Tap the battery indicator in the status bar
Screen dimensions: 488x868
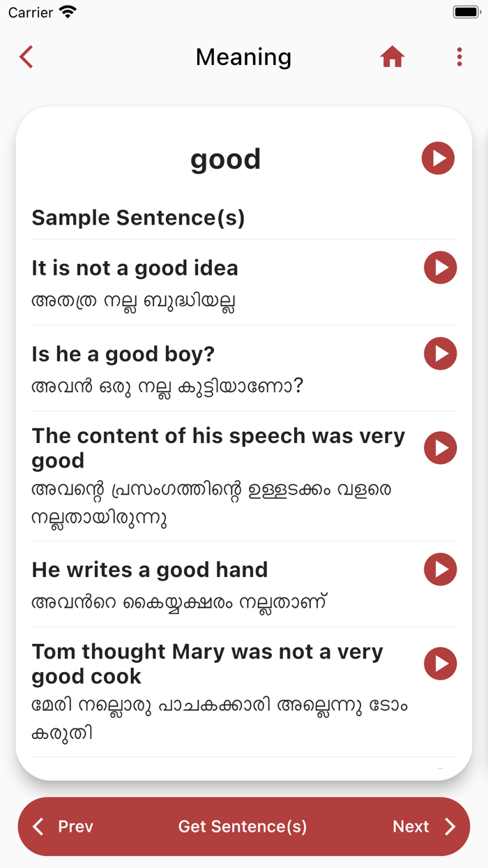(x=466, y=11)
